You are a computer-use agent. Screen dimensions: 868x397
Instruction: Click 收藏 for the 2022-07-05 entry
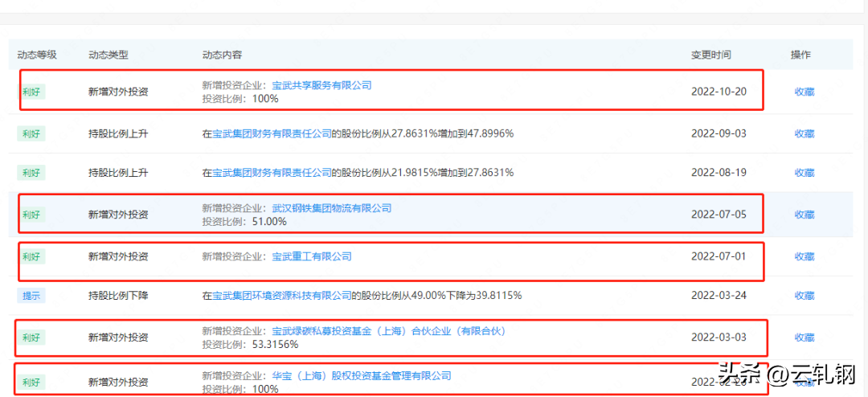(805, 215)
